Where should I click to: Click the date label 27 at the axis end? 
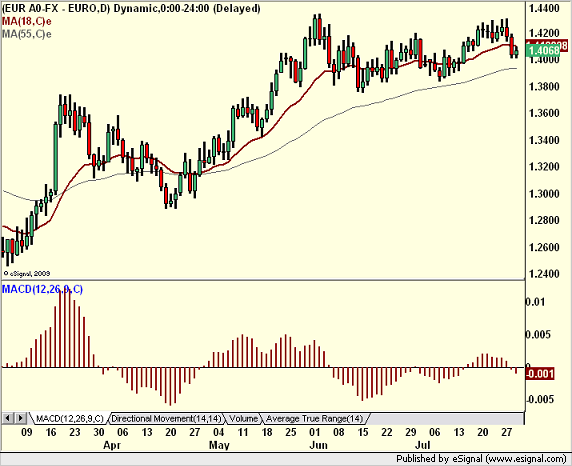(x=506, y=432)
